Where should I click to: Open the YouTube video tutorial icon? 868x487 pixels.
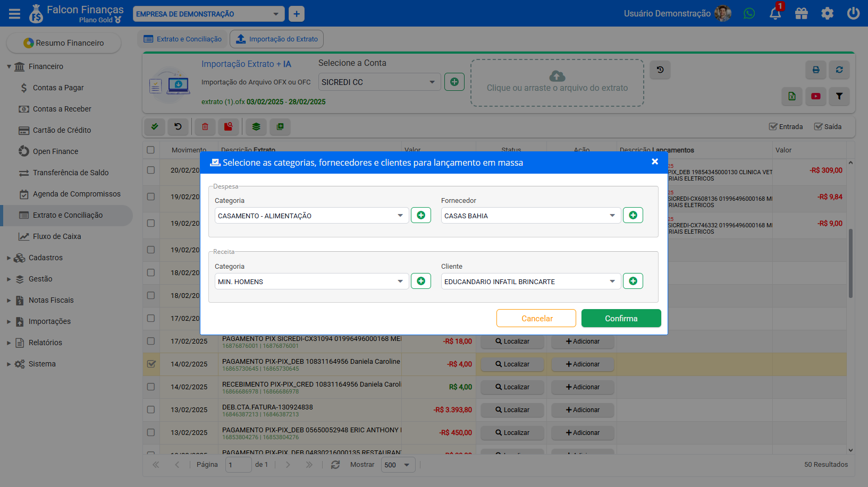pyautogui.click(x=816, y=96)
